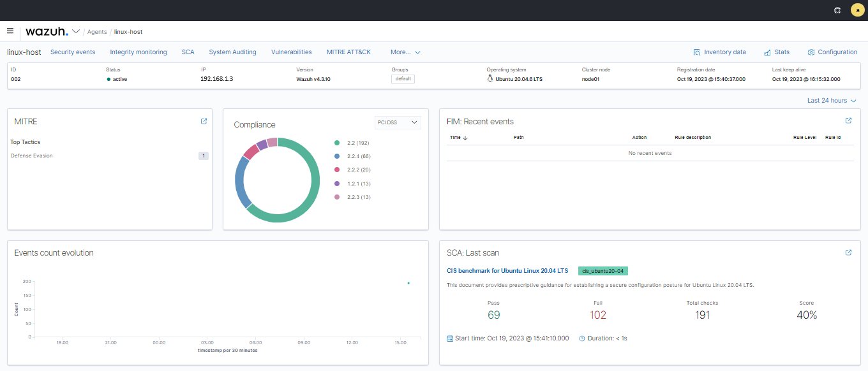Click the Start time calendar icon

(x=450, y=338)
